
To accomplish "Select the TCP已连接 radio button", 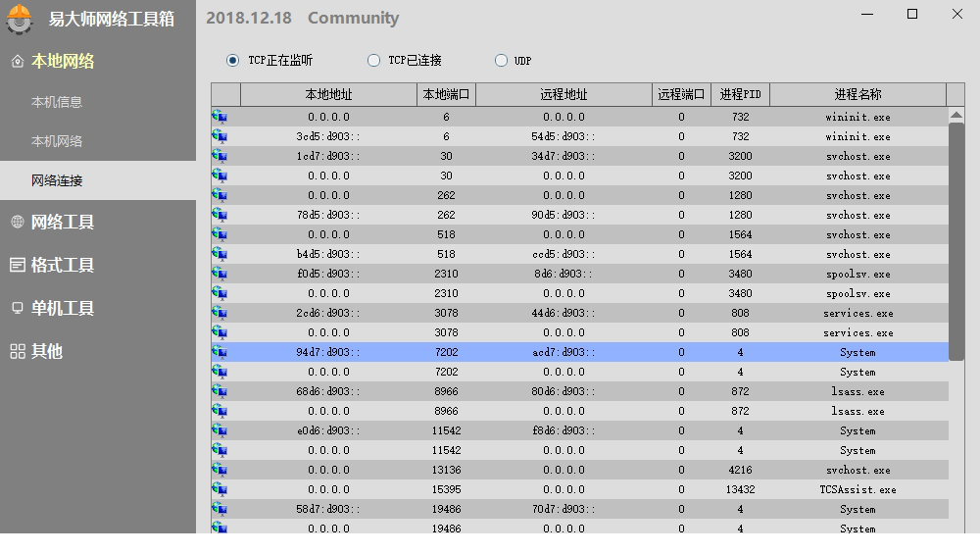I will (373, 60).
